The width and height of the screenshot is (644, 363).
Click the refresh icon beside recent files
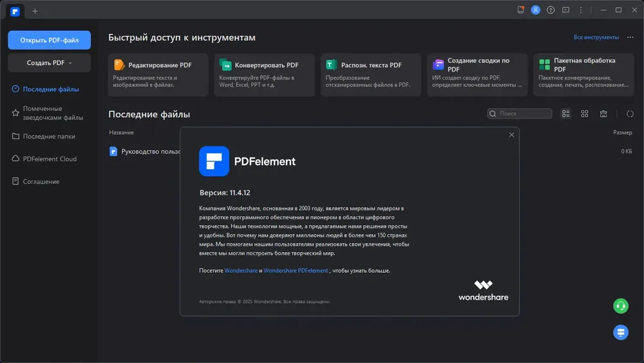tap(630, 113)
